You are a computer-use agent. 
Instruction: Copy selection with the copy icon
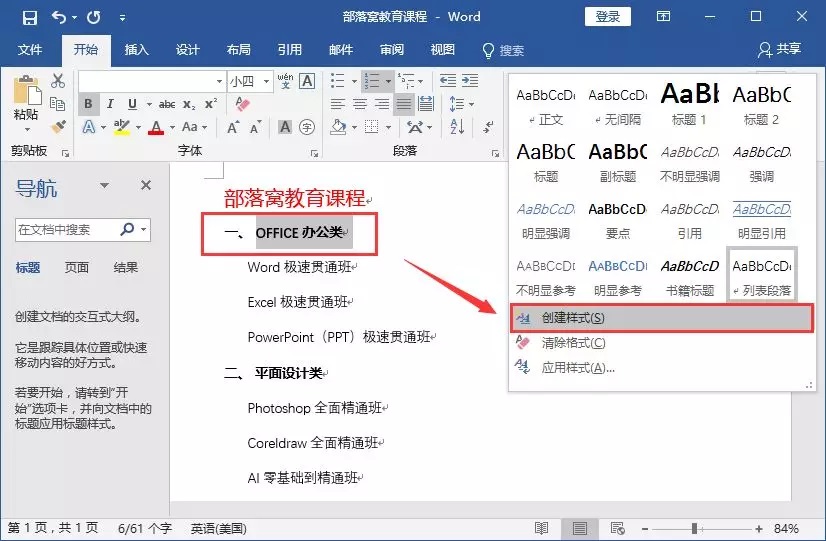57,104
